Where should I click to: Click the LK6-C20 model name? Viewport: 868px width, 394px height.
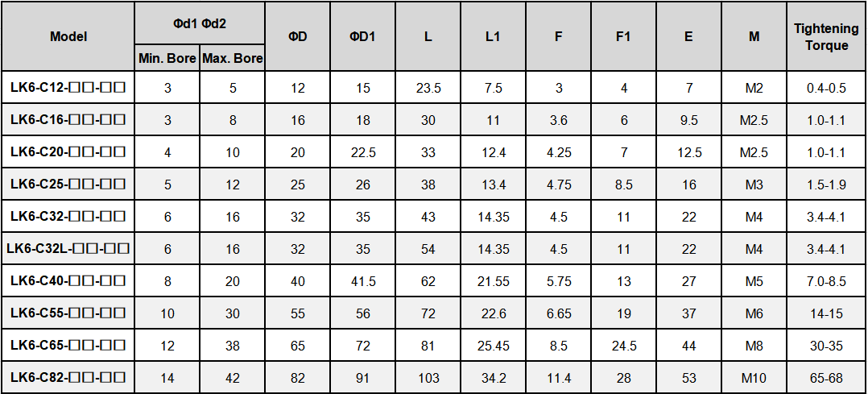pyautogui.click(x=68, y=152)
